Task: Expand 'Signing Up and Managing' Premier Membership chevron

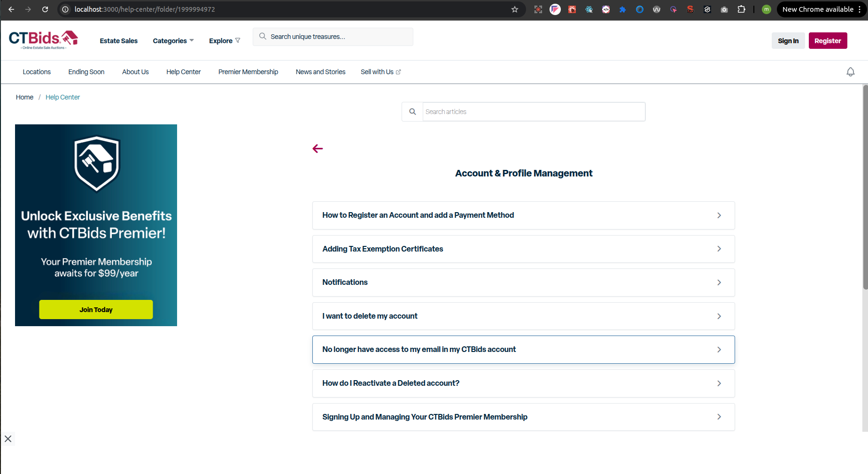Action: pos(719,417)
